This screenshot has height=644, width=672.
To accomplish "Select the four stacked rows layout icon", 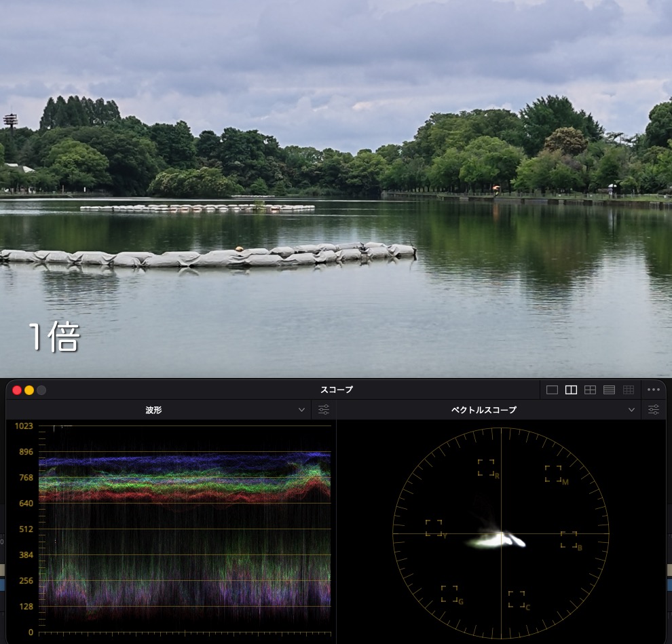I will (x=609, y=390).
